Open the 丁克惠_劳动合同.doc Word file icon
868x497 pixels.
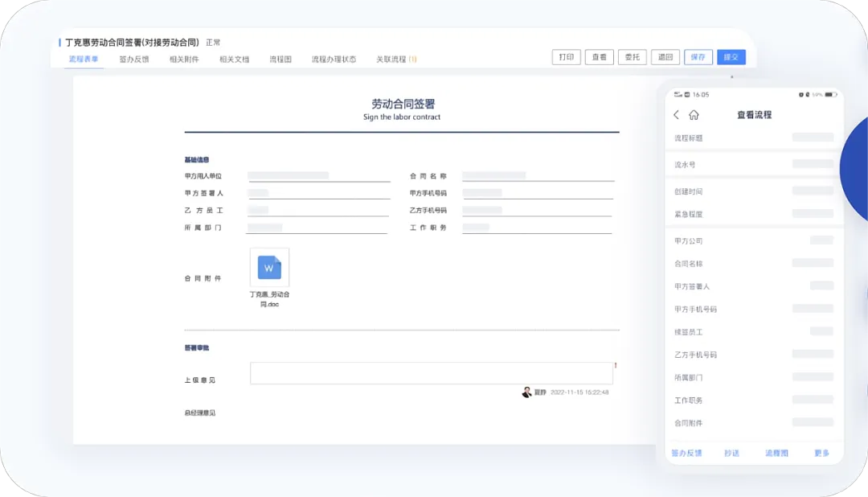269,267
